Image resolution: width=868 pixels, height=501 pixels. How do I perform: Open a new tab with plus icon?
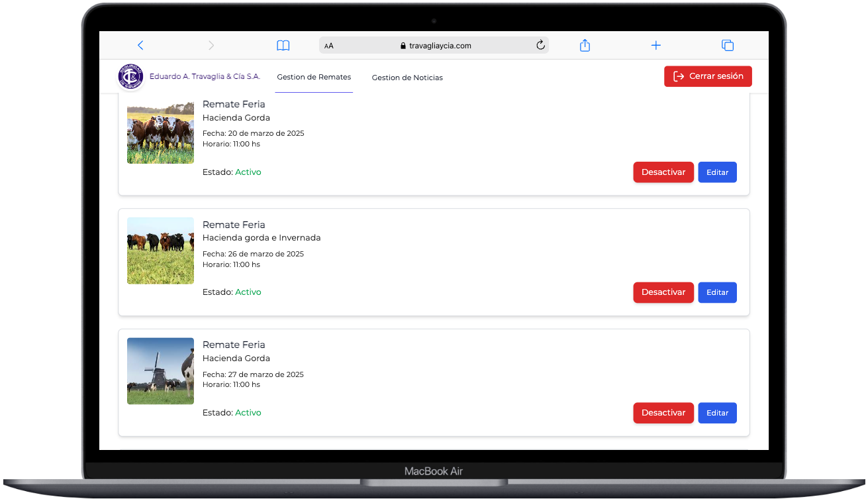655,46
